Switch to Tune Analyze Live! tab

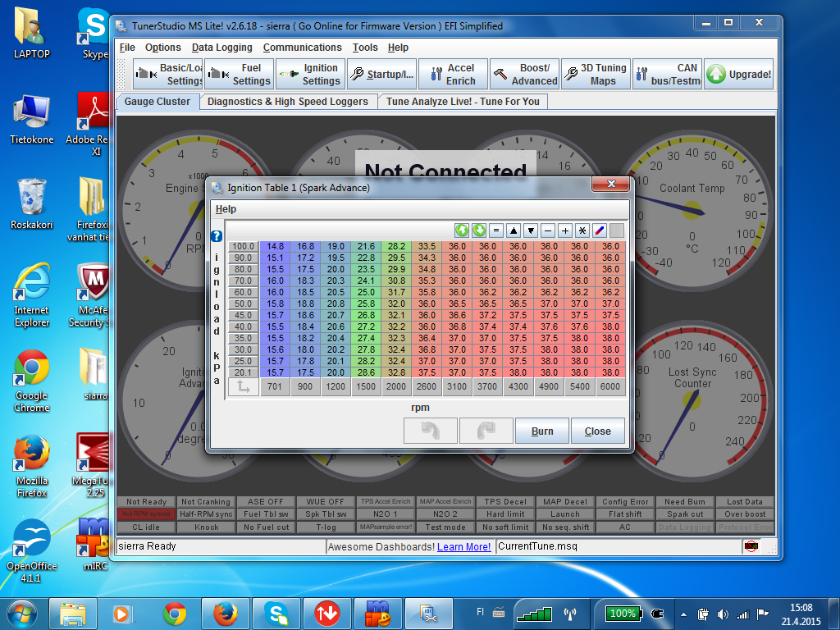pyautogui.click(x=463, y=101)
